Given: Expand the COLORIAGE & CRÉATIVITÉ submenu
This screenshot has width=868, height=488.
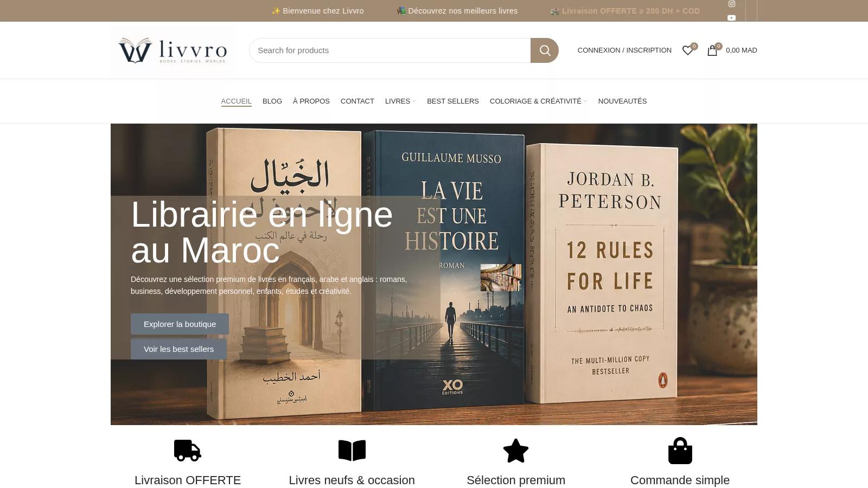Looking at the screenshot, I should tap(538, 101).
